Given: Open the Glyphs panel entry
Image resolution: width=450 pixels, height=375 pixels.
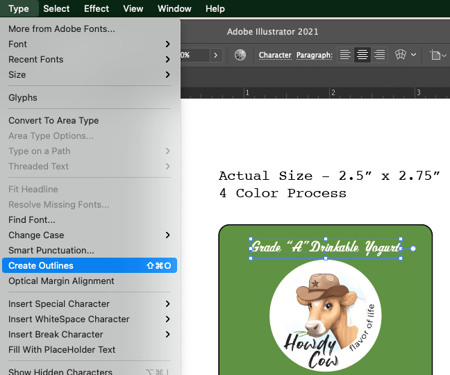Looking at the screenshot, I should (89, 98).
